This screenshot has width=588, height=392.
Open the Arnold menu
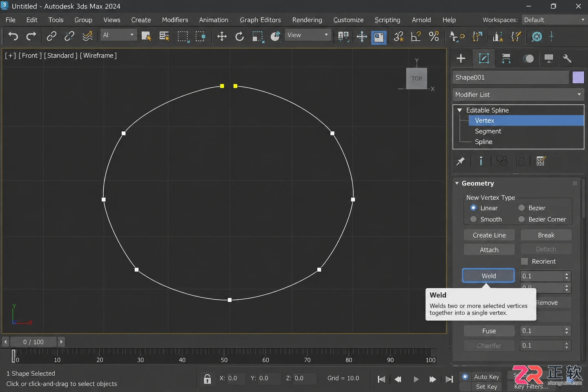point(421,20)
